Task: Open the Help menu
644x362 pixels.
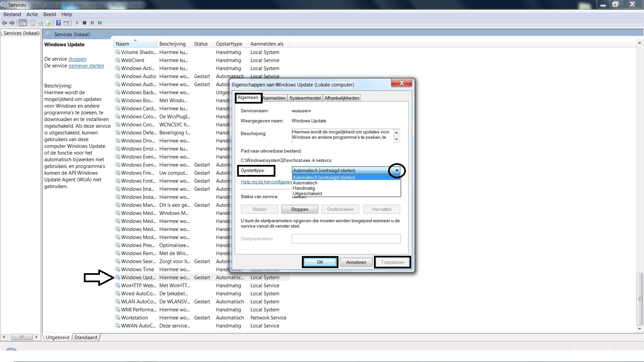Action: pyautogui.click(x=67, y=14)
